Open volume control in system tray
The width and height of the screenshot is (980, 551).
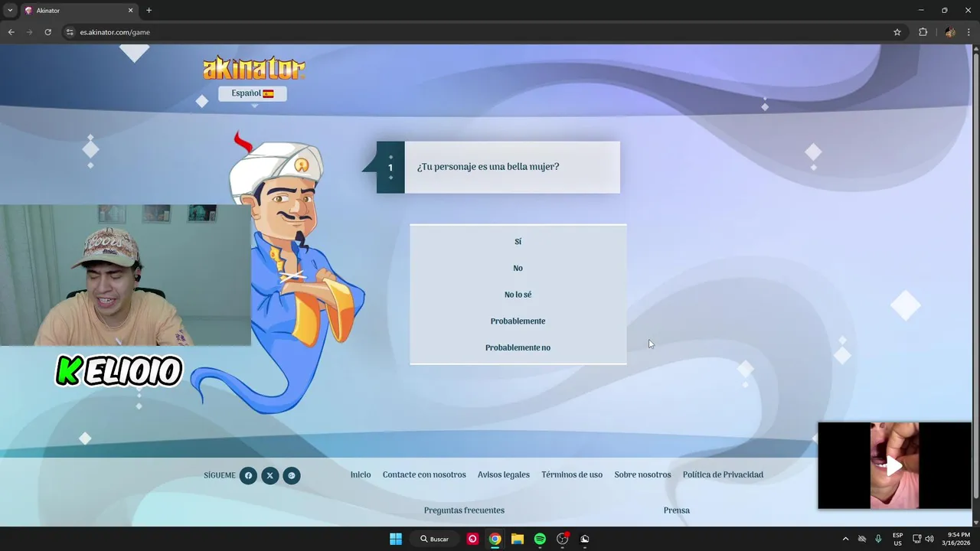[x=929, y=539]
